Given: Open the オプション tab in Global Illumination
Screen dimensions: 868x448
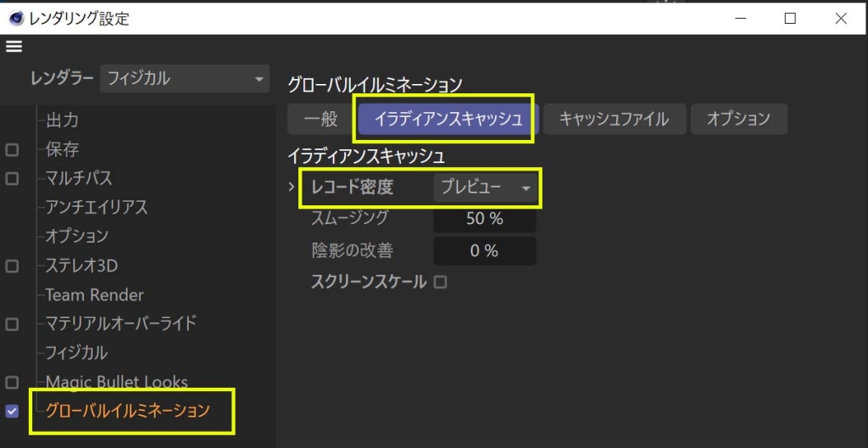Looking at the screenshot, I should click(x=739, y=119).
